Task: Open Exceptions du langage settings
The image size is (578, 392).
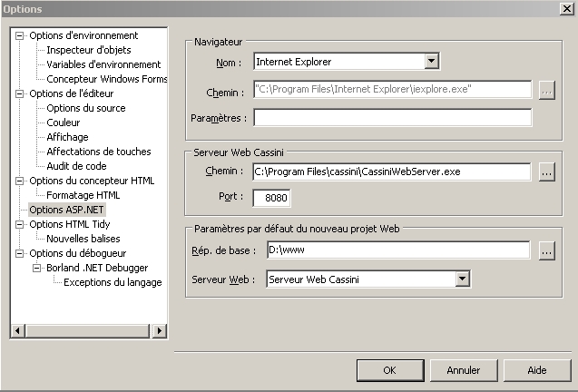Action: pyautogui.click(x=113, y=282)
